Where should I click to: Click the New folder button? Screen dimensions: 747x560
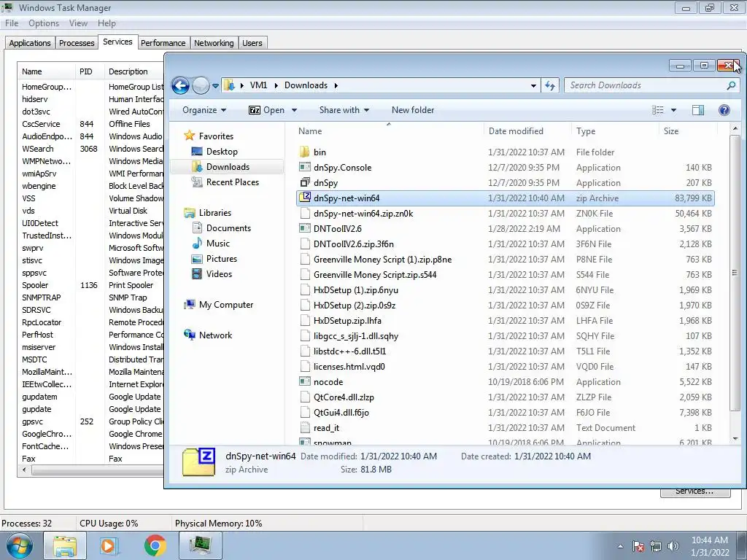pos(413,110)
